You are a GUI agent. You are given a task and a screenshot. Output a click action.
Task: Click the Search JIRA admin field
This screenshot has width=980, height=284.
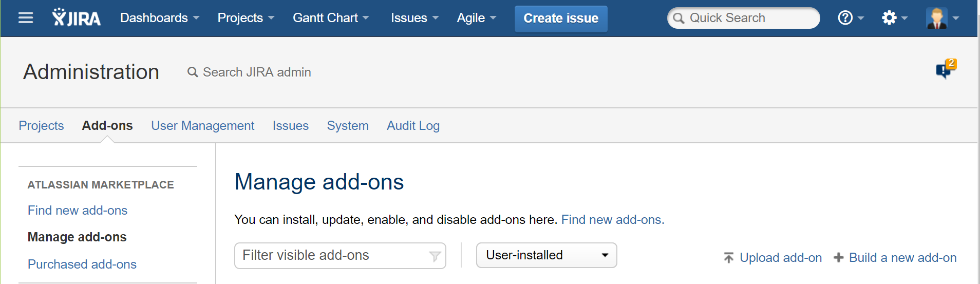(x=257, y=72)
